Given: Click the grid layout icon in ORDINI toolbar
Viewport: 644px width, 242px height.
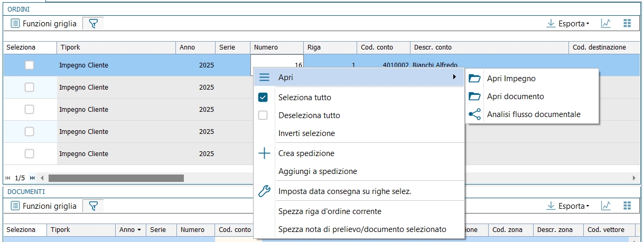Looking at the screenshot, I should (627, 23).
